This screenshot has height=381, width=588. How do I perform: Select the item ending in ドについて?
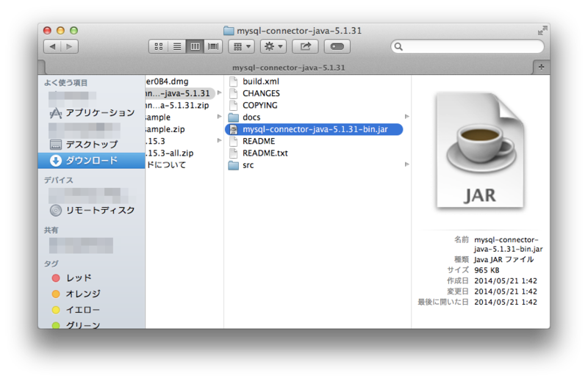click(166, 165)
